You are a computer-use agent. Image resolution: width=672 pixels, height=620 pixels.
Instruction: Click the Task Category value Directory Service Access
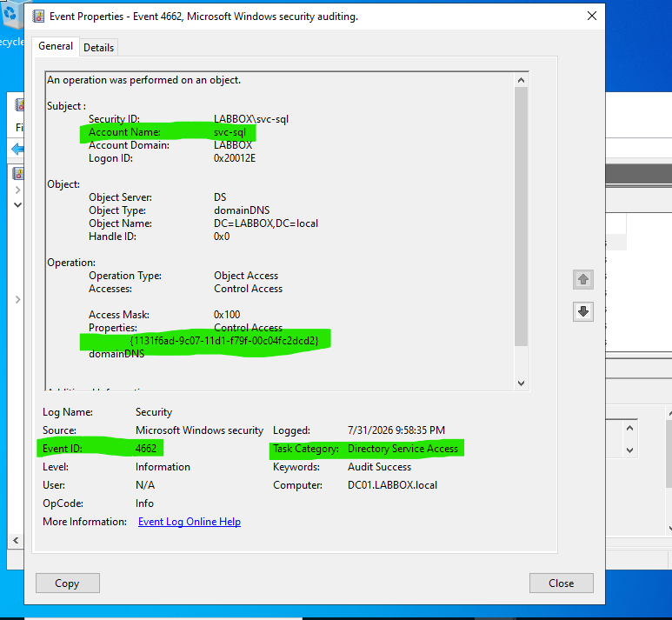pos(403,449)
